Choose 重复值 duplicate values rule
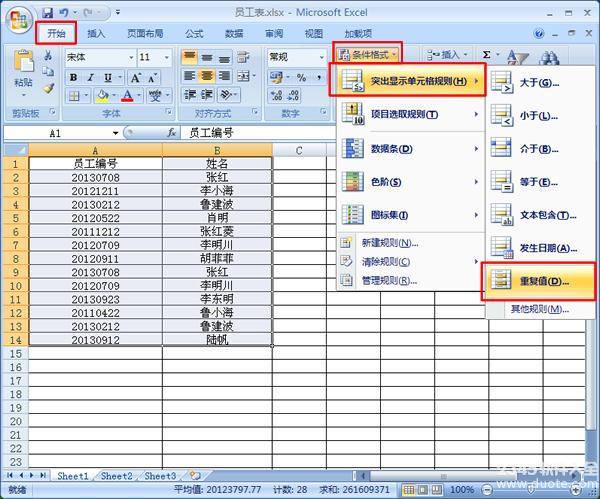 click(539, 282)
